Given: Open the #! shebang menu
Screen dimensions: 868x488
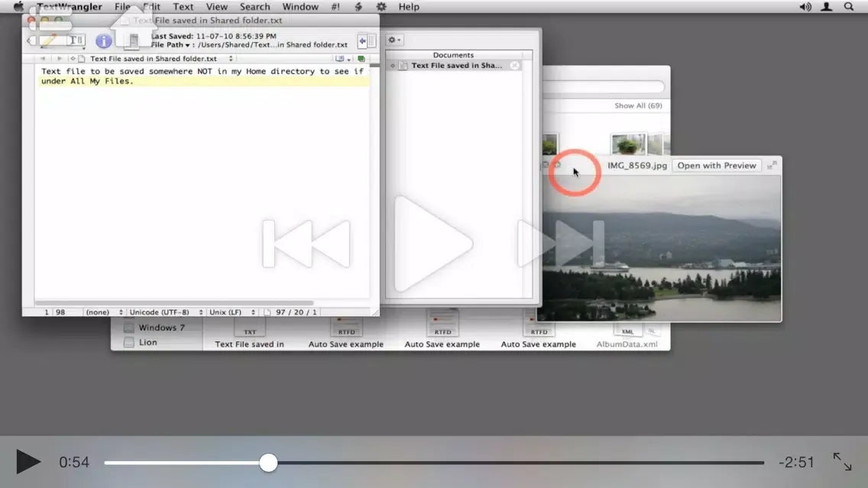Looking at the screenshot, I should [335, 7].
